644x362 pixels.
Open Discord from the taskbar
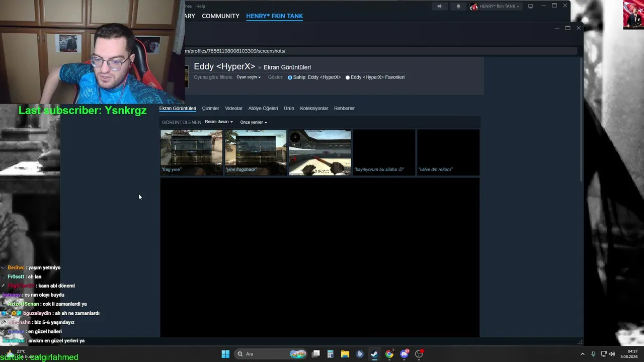404,354
